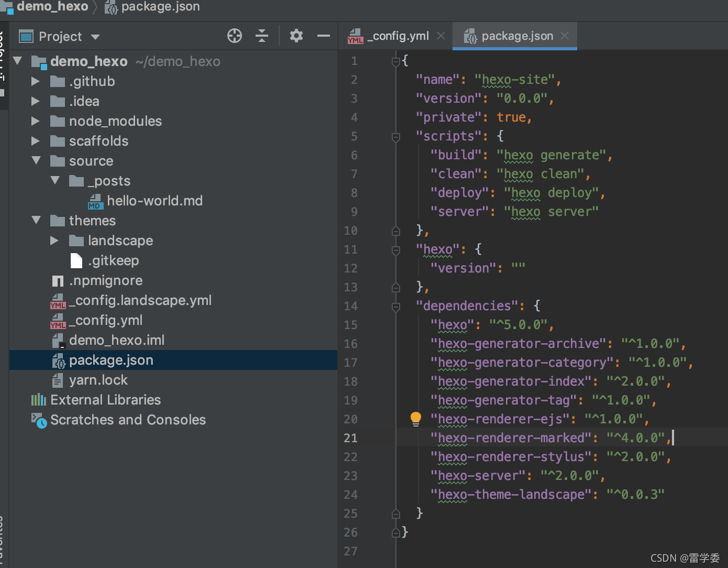The image size is (728, 568).
Task: Select Scratches and Consoles node
Action: pyautogui.click(x=128, y=420)
